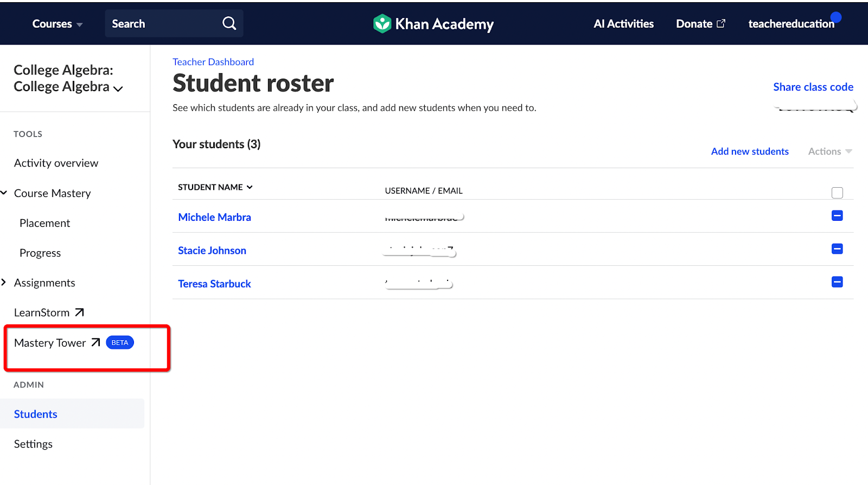Image resolution: width=868 pixels, height=485 pixels.
Task: Open class Settings in sidebar
Action: coord(33,444)
